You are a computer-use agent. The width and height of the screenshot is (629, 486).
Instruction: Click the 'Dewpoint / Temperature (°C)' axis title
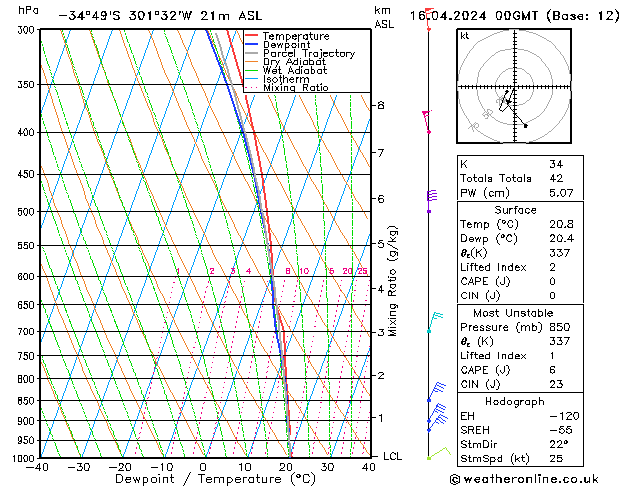(x=215, y=479)
